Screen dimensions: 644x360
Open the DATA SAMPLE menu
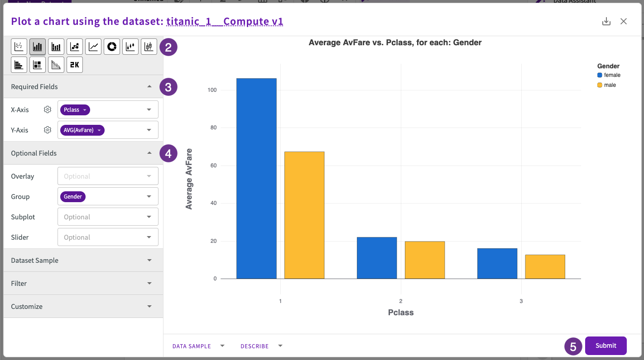[x=198, y=346]
